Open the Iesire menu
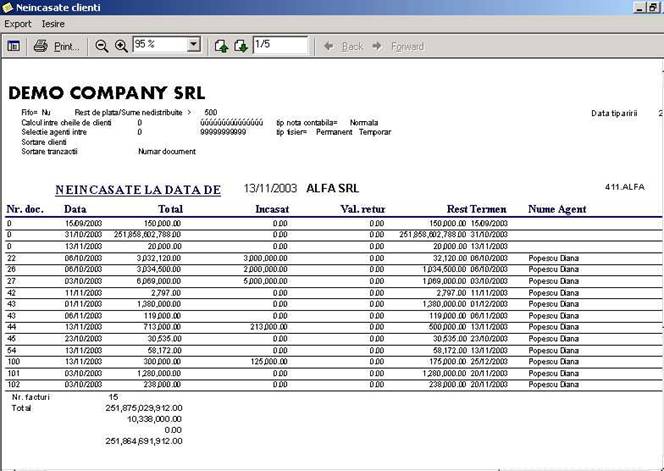Screen dimensions: 664x471 point(53,23)
